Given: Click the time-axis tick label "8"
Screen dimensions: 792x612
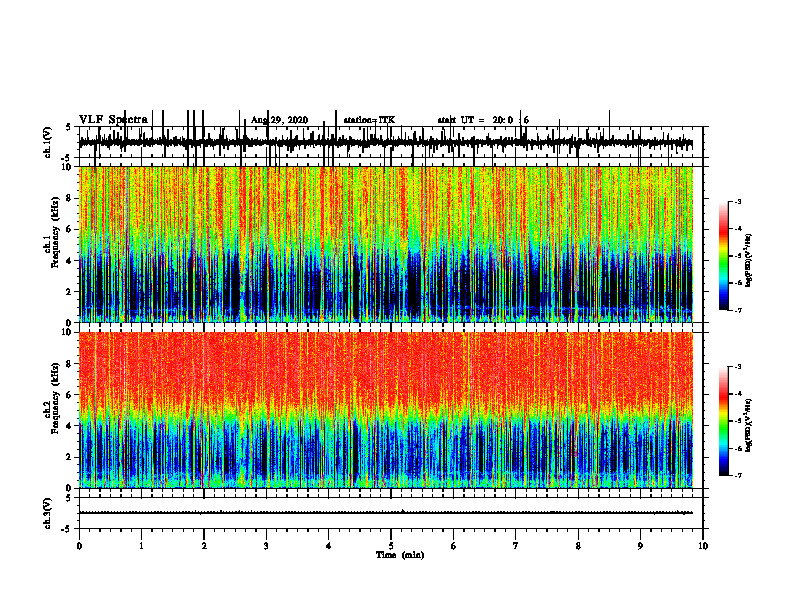Looking at the screenshot, I should pyautogui.click(x=578, y=546).
